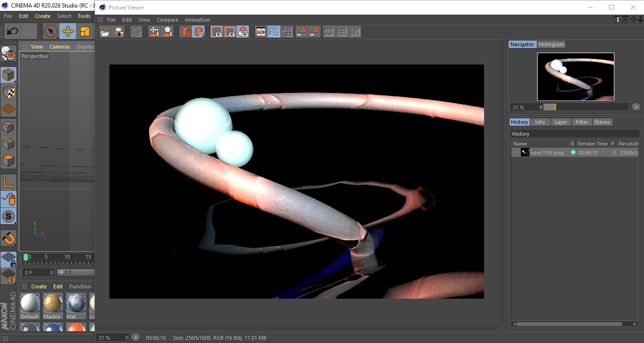Click the Clear History trash icon
The image size is (644, 343).
[186, 32]
